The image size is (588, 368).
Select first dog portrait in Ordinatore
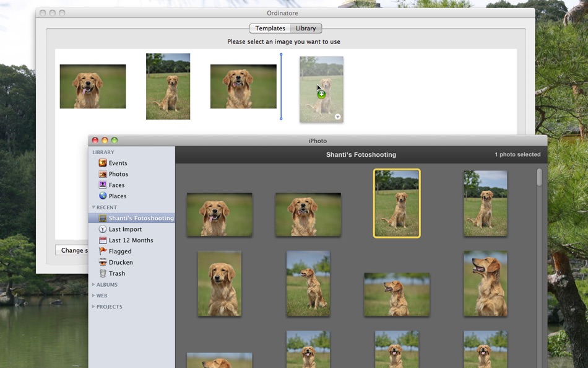click(93, 86)
